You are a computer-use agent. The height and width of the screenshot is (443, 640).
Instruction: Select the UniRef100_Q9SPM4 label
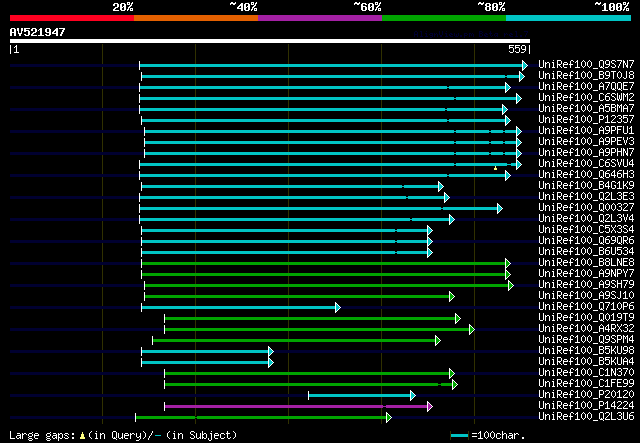point(586,339)
